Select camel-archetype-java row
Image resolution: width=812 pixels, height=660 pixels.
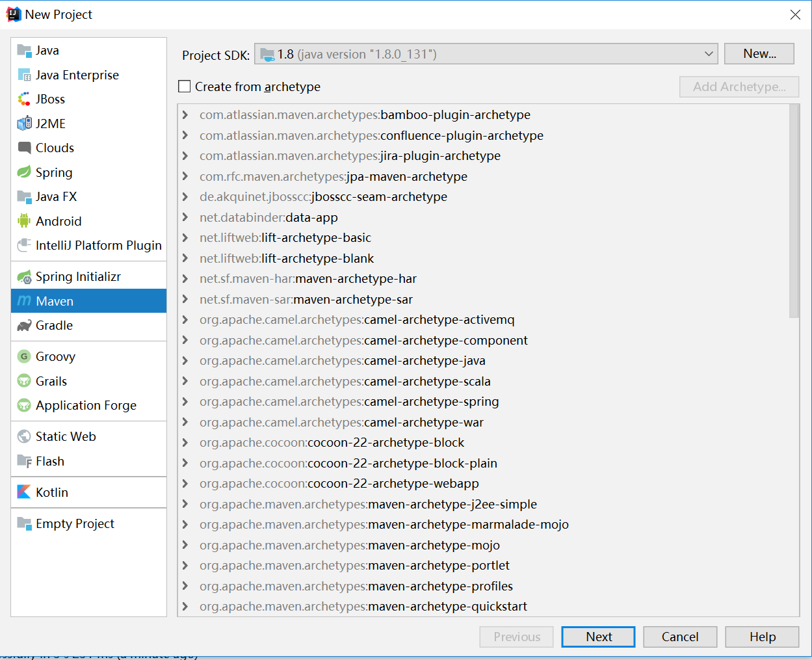(x=482, y=361)
